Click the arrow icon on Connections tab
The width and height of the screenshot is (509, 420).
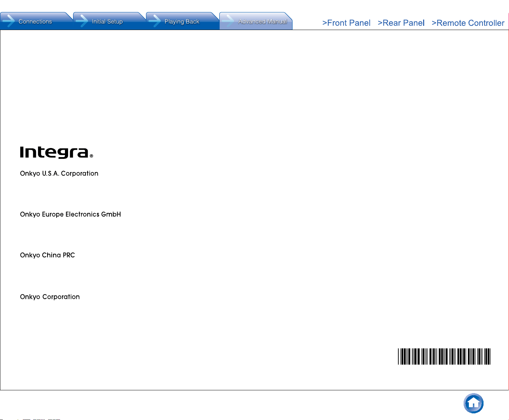coord(8,21)
